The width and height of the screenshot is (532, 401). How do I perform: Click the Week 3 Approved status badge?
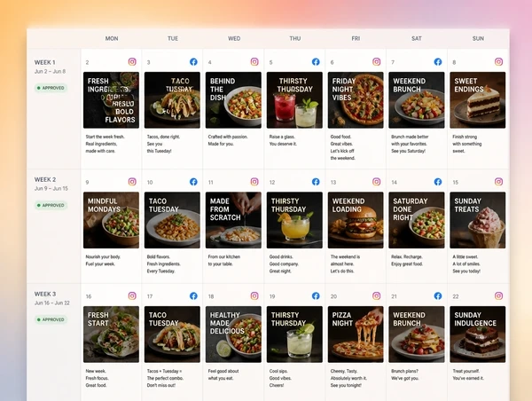coord(51,319)
